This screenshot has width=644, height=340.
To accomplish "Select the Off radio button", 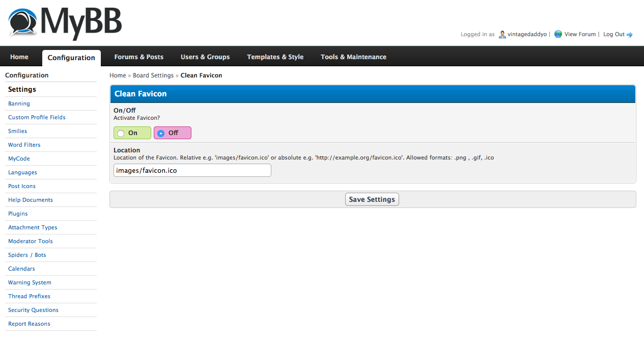I will [x=161, y=133].
